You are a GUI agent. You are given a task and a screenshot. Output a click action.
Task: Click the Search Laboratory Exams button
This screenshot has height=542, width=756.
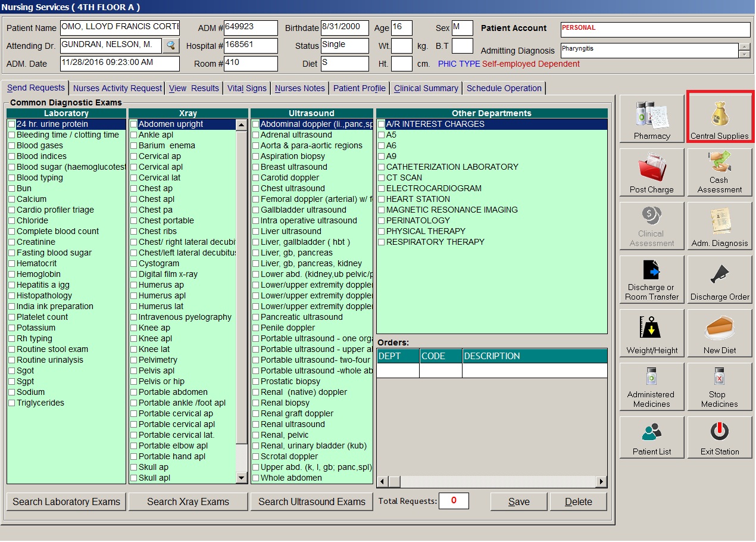tap(66, 501)
